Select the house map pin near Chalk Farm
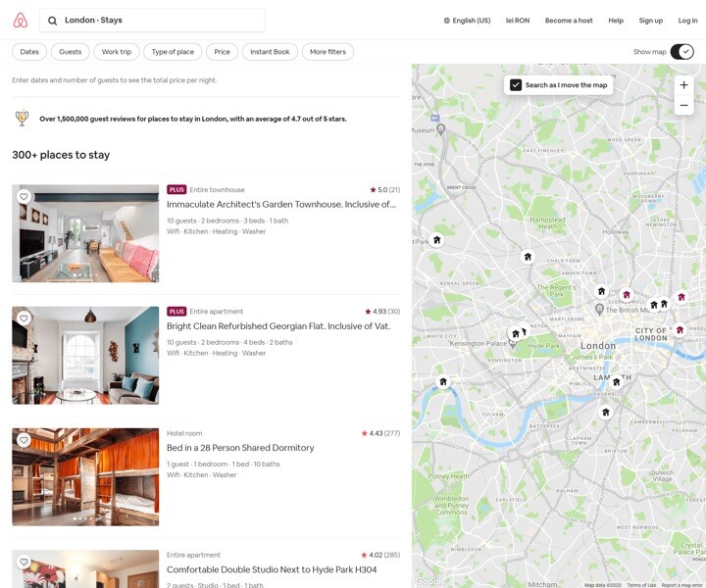The image size is (706, 588). coord(528,257)
